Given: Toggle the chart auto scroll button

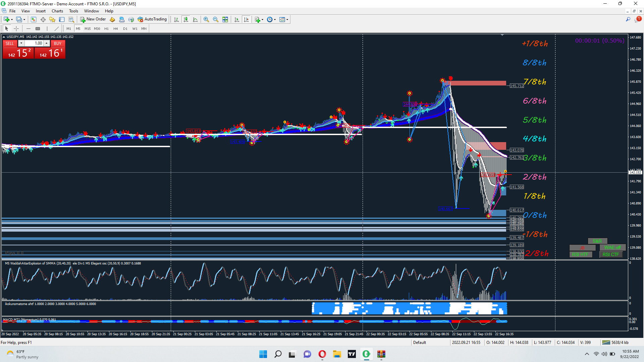Looking at the screenshot, I should pos(237,19).
